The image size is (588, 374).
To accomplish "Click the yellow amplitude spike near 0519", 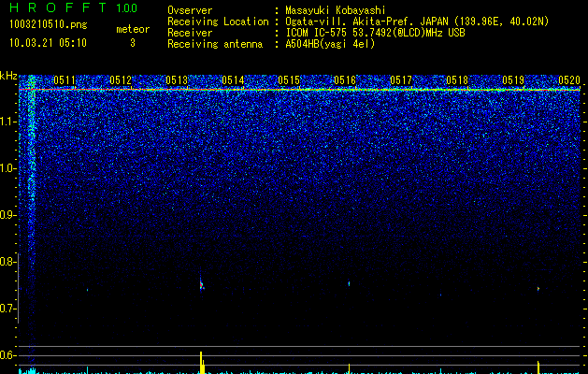I will 538,367.
